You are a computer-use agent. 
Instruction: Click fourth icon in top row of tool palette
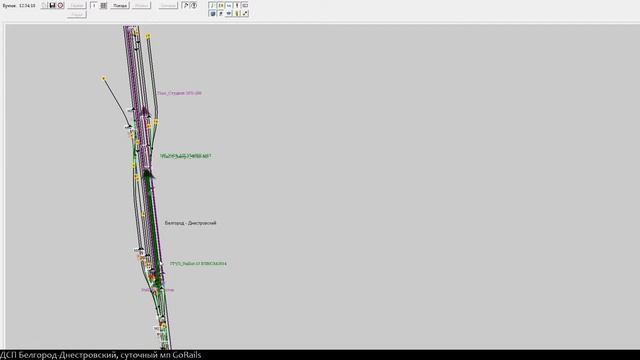(237, 5)
